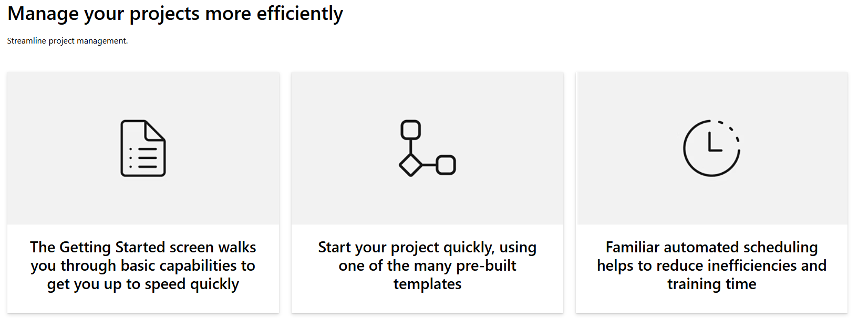The height and width of the screenshot is (330, 868).
Task: Click the folded corner of document icon
Action: click(156, 131)
